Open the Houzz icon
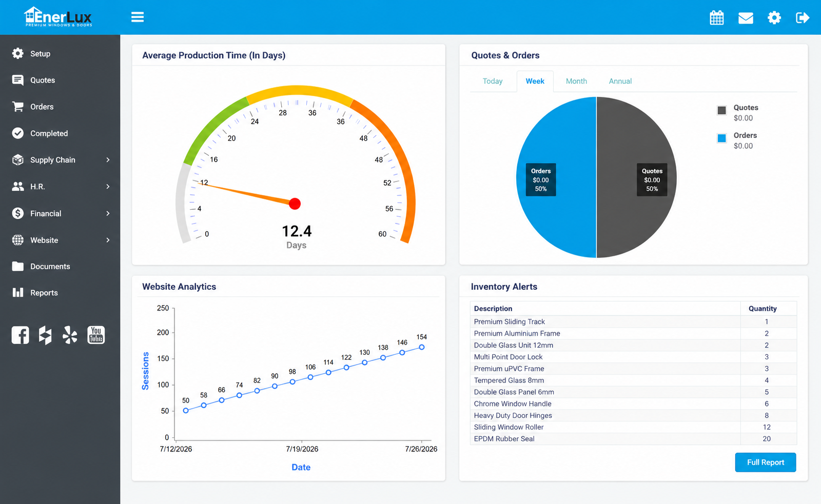The width and height of the screenshot is (821, 504). click(45, 335)
